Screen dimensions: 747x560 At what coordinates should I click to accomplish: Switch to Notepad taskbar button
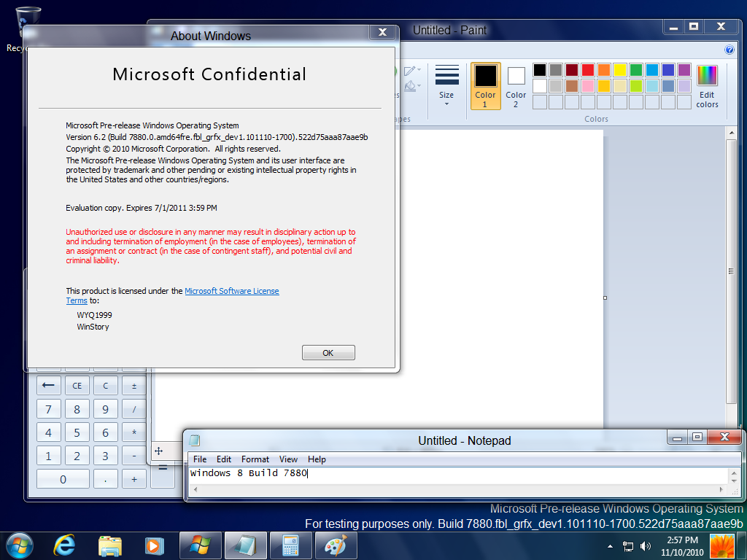pyautogui.click(x=245, y=545)
